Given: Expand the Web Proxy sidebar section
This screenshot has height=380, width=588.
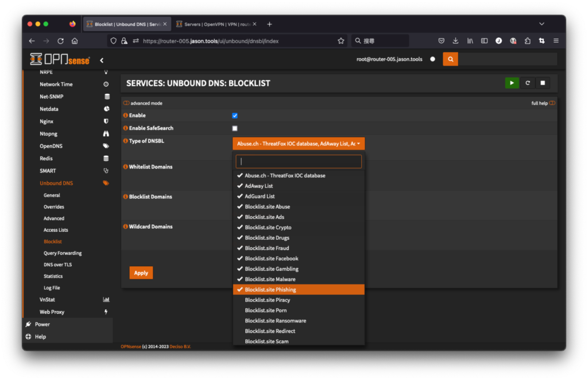Looking at the screenshot, I should (x=52, y=312).
